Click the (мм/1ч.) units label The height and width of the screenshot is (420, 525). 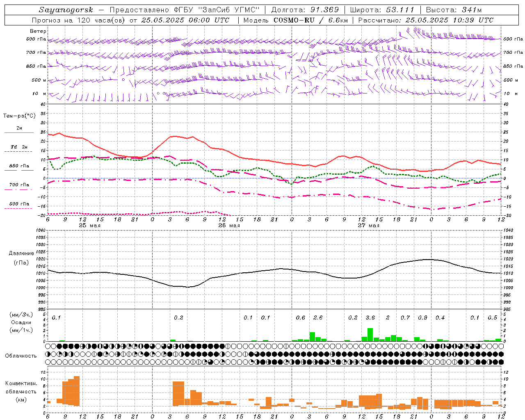tap(21, 330)
